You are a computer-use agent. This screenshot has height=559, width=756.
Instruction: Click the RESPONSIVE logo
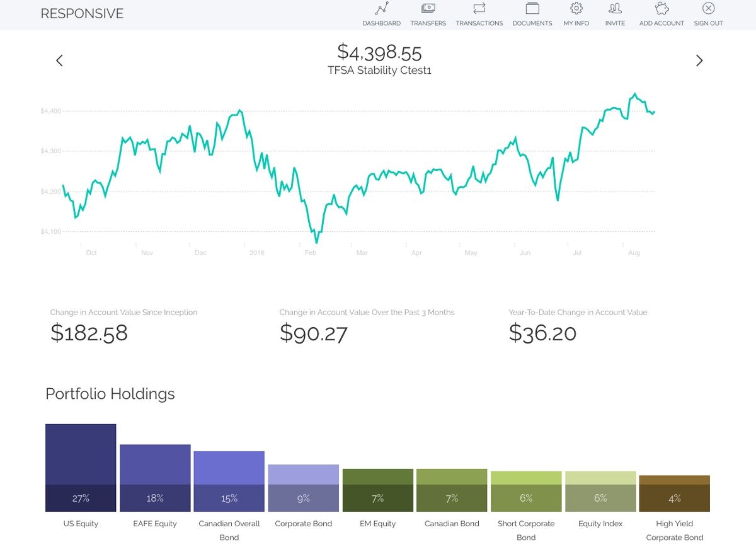tap(82, 13)
